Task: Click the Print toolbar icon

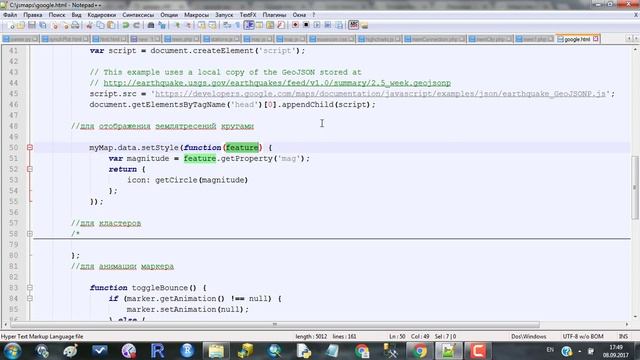Action: click(76, 25)
